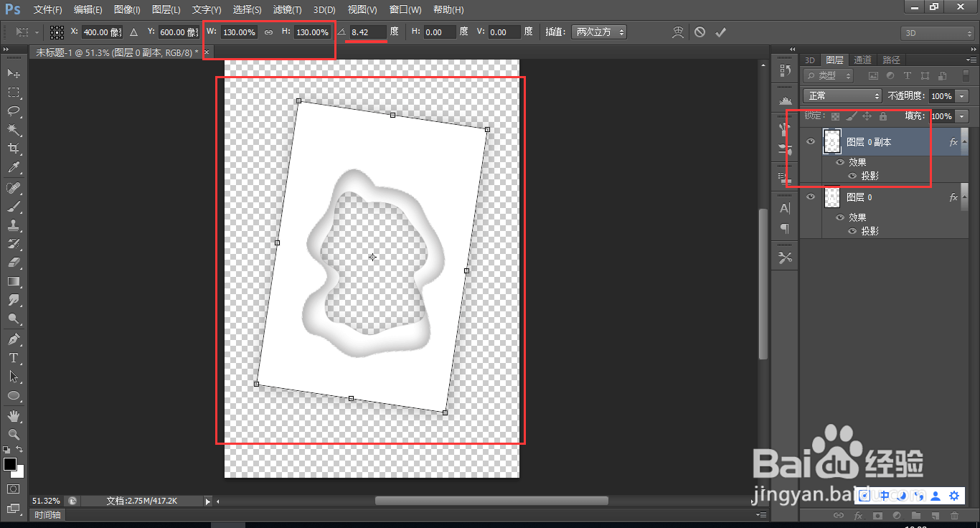
Task: Open the 类型 layer filter dropdown
Action: [x=829, y=75]
